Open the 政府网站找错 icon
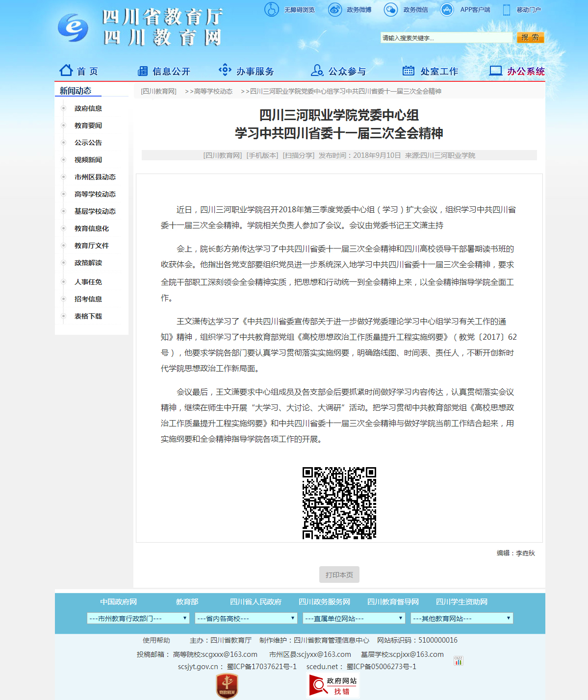Image resolution: width=588 pixels, height=700 pixels. point(333,685)
